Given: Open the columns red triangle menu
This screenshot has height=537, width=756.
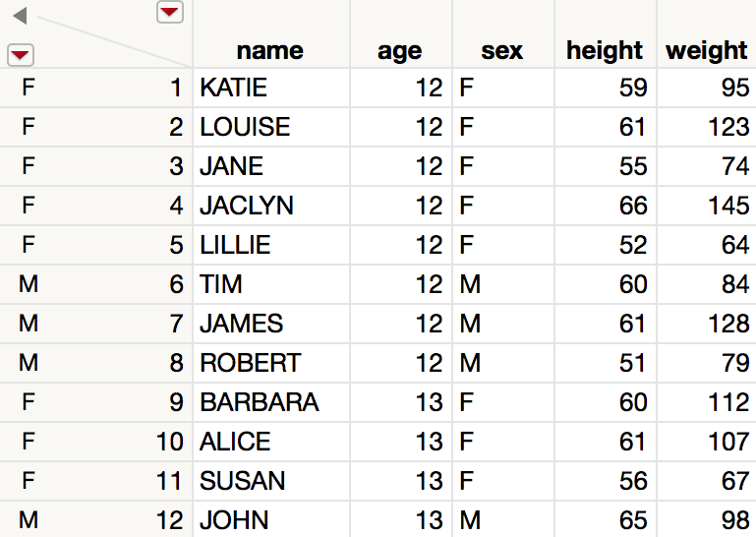Looking at the screenshot, I should (x=170, y=12).
